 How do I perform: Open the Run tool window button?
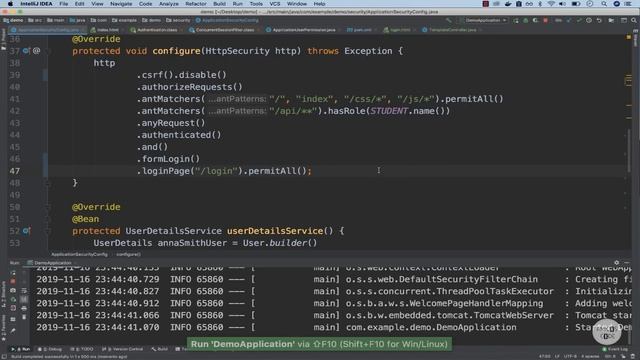(21, 349)
